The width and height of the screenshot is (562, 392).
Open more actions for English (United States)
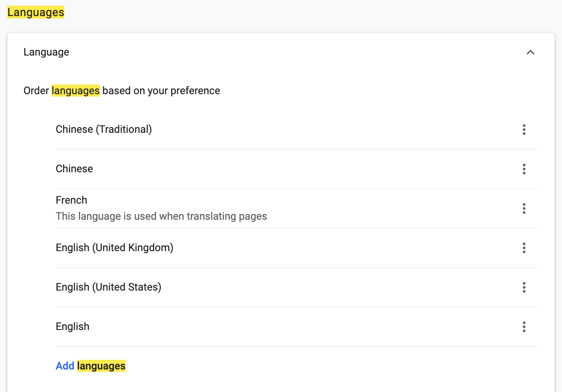click(524, 287)
